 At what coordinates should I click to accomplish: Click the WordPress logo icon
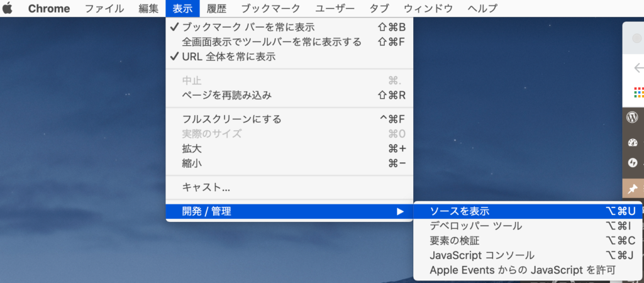pyautogui.click(x=633, y=117)
